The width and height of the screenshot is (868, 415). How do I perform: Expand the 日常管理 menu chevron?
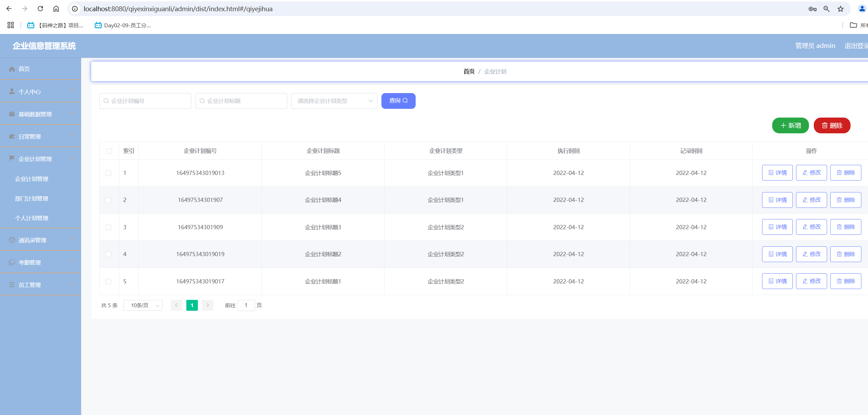tap(71, 135)
